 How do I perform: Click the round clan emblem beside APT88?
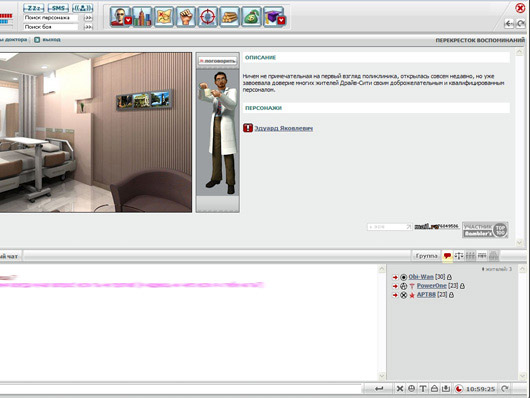click(403, 295)
